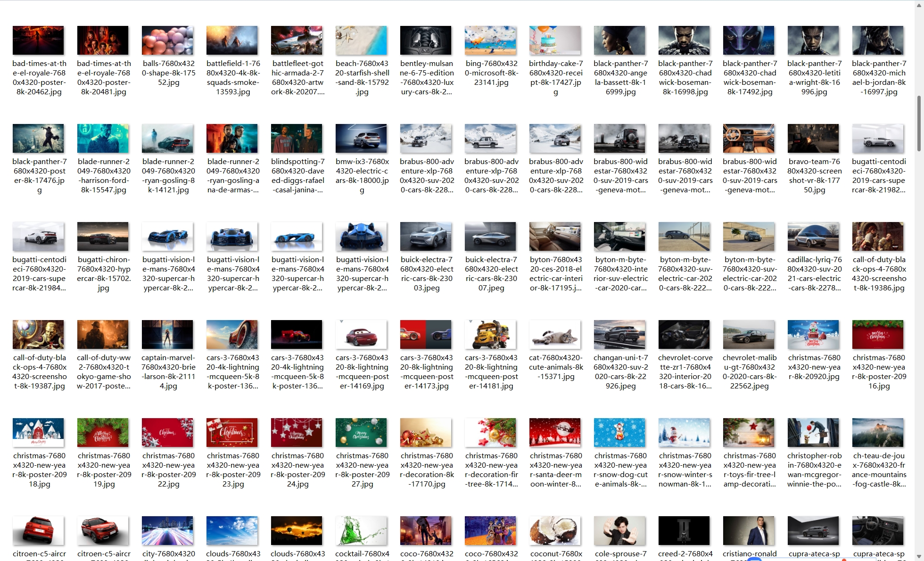Select the black-panther michael-b-jordan image
The width and height of the screenshot is (924, 561).
tap(878, 41)
